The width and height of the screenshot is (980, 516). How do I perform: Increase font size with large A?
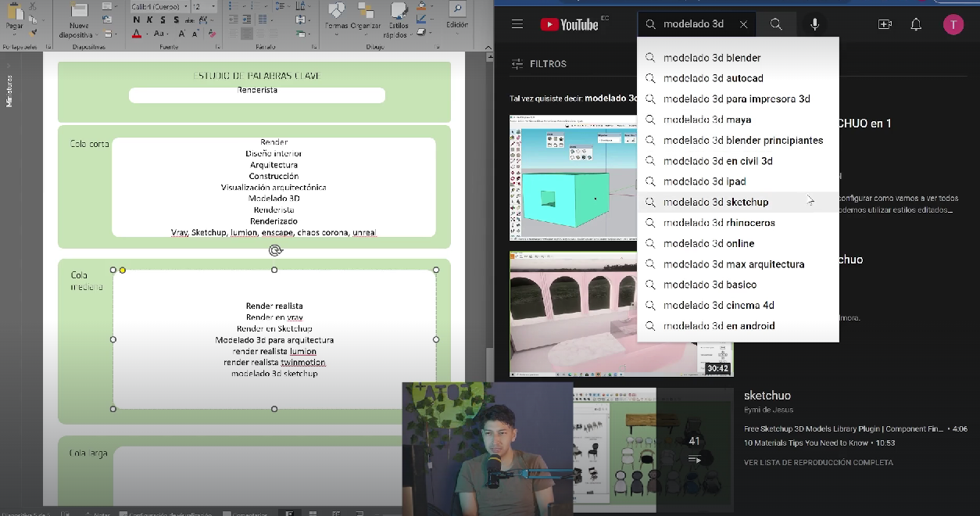click(181, 34)
